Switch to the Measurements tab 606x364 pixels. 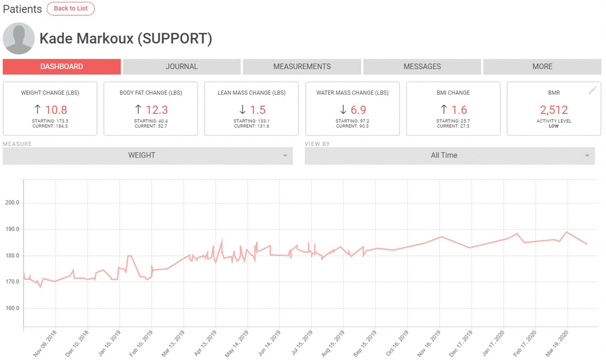click(302, 66)
